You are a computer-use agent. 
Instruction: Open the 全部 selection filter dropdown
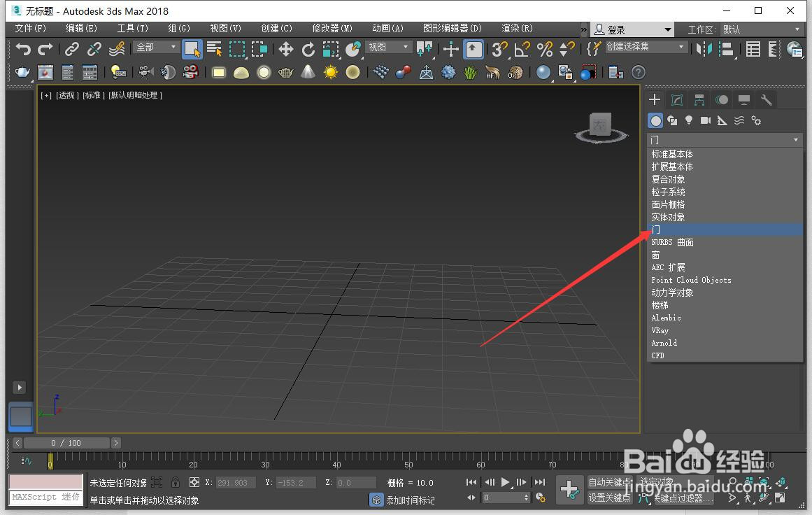point(156,47)
